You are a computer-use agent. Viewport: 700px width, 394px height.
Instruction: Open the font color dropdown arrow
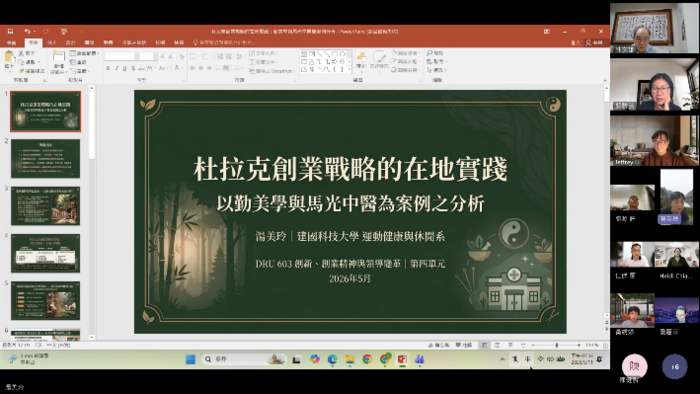pyautogui.click(x=182, y=68)
